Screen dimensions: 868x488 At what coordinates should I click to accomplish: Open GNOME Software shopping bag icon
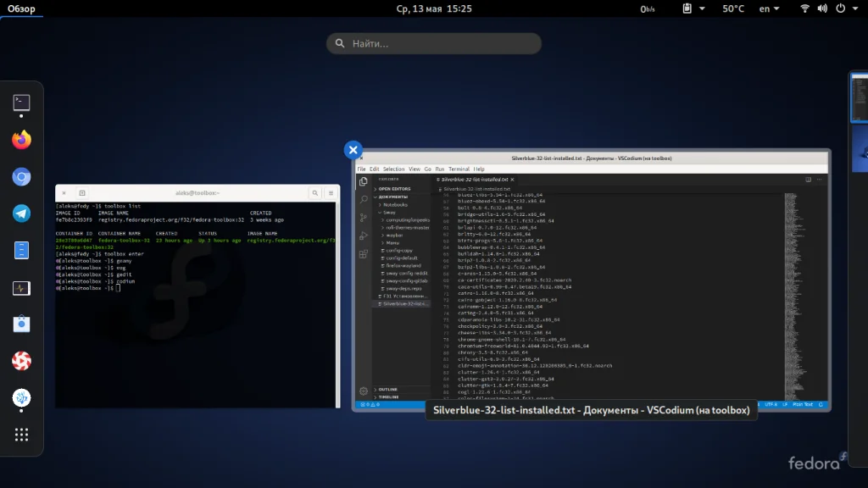pos(21,324)
